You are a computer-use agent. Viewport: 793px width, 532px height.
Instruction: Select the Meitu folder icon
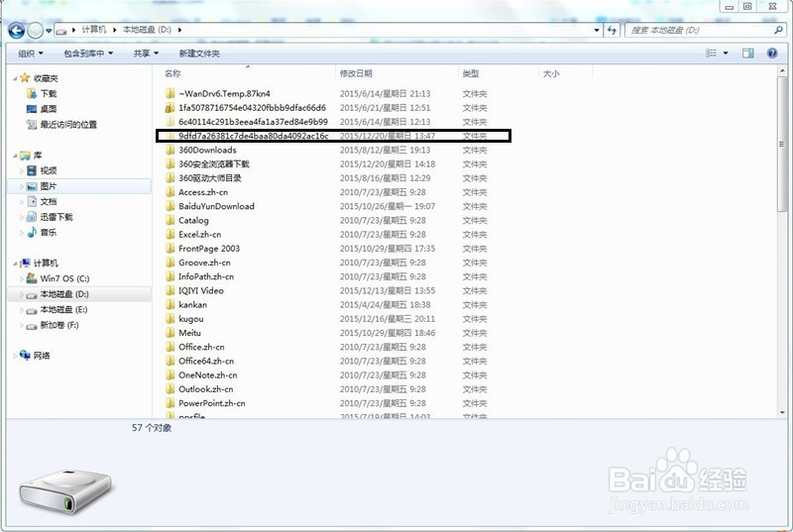point(170,333)
